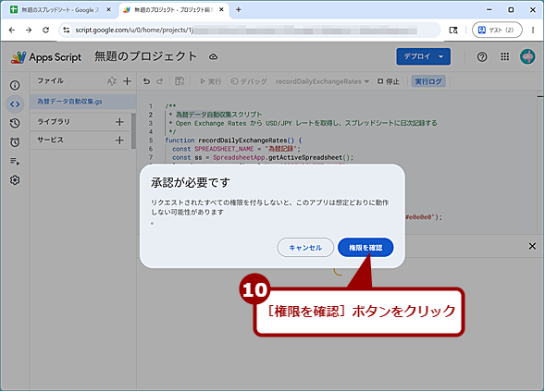Viewport: 545px width, 392px height.
Task: Open Project Settings gear icon
Action: [15, 180]
